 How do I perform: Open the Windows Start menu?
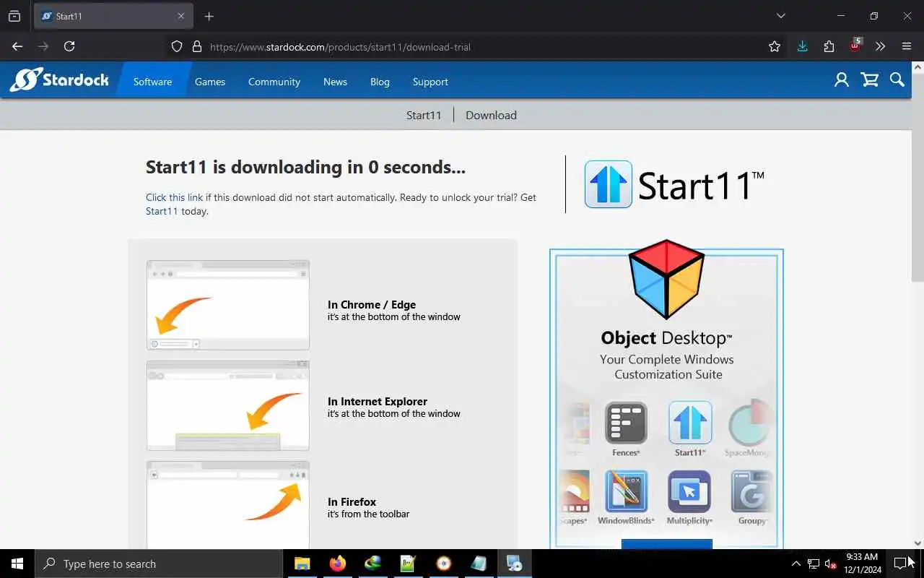(17, 564)
